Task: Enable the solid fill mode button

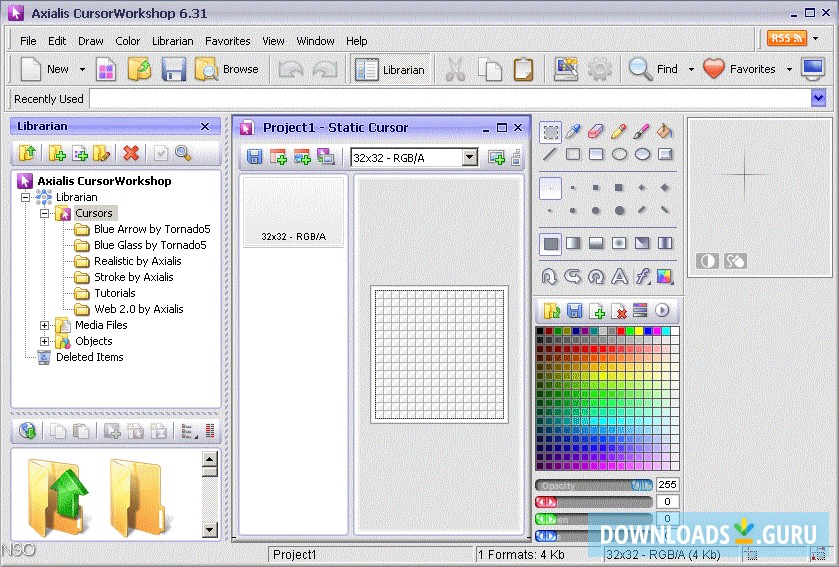Action: click(x=550, y=244)
